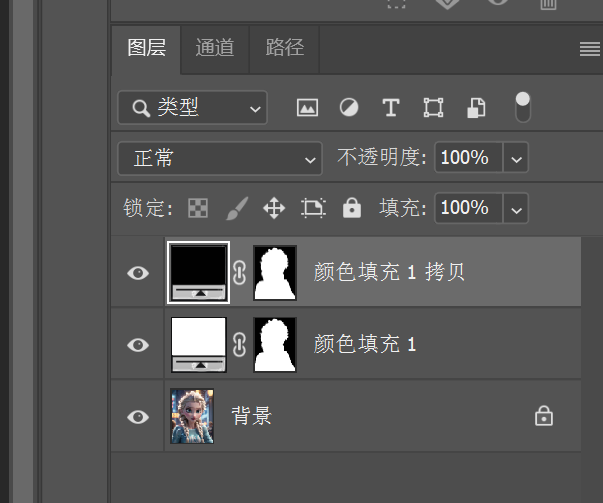Click the 背景 layer lock icon
Viewport: 603px width, 503px height.
pos(544,416)
